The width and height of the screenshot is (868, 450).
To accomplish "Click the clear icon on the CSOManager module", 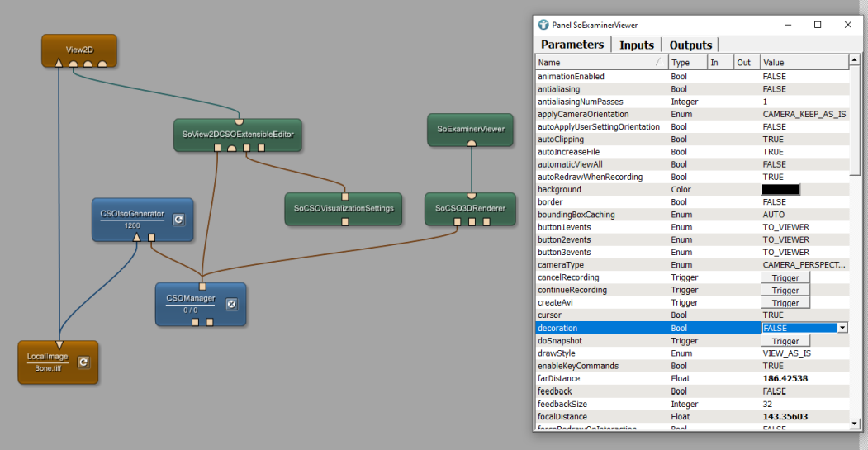I will (x=232, y=304).
